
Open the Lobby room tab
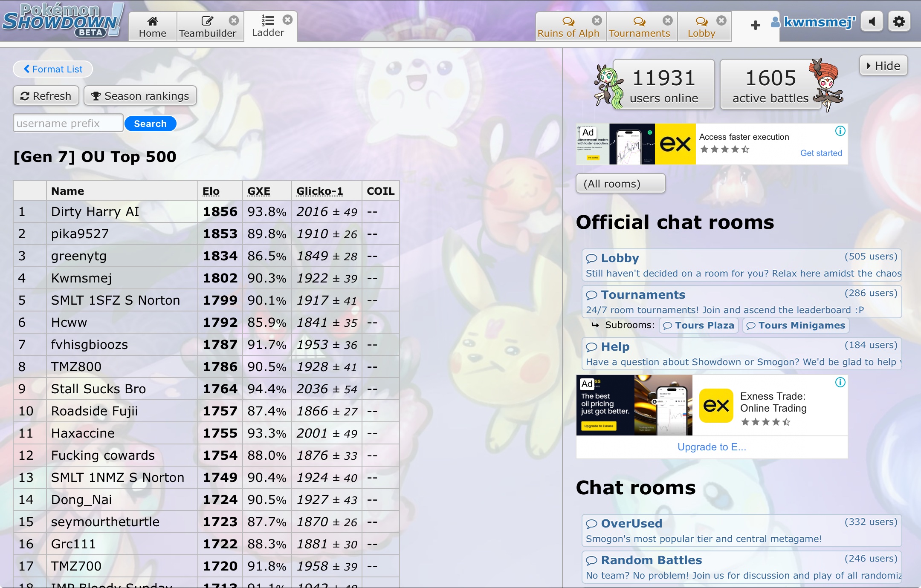701,27
